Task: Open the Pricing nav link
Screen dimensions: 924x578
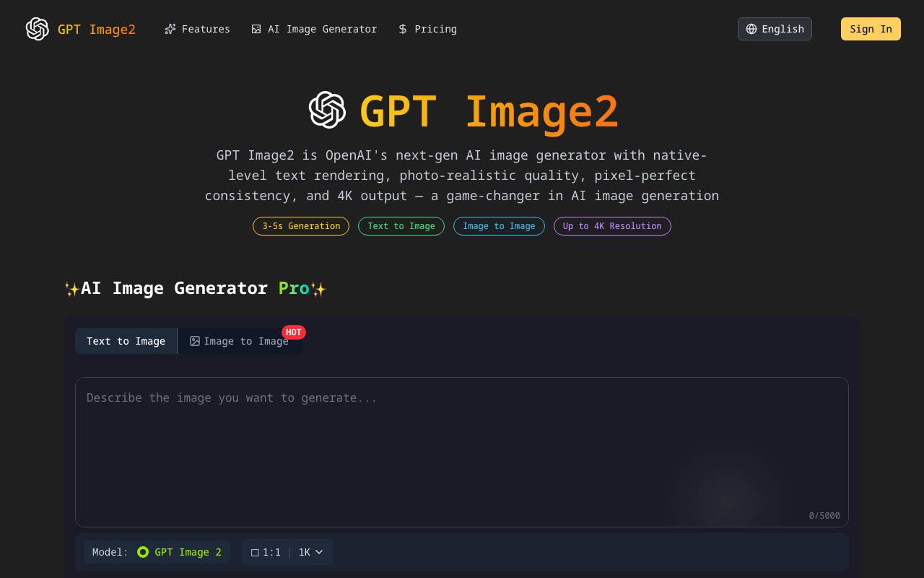Action: [x=427, y=29]
